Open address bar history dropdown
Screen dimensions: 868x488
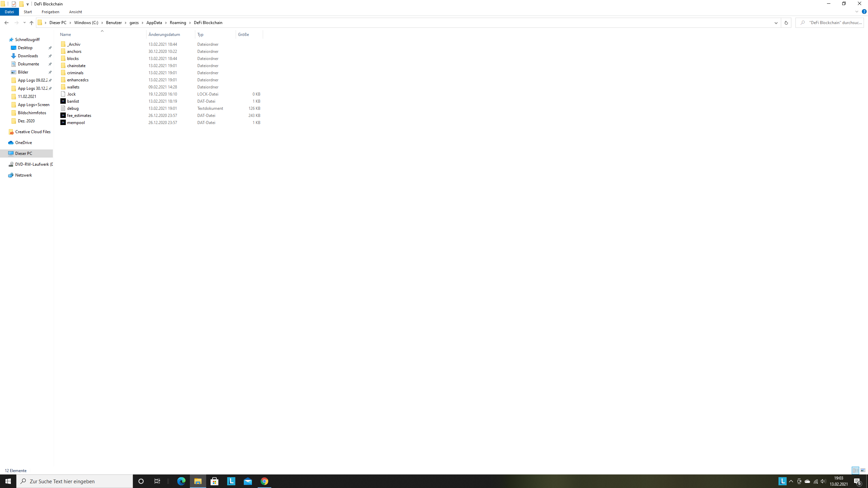pyautogui.click(x=776, y=23)
